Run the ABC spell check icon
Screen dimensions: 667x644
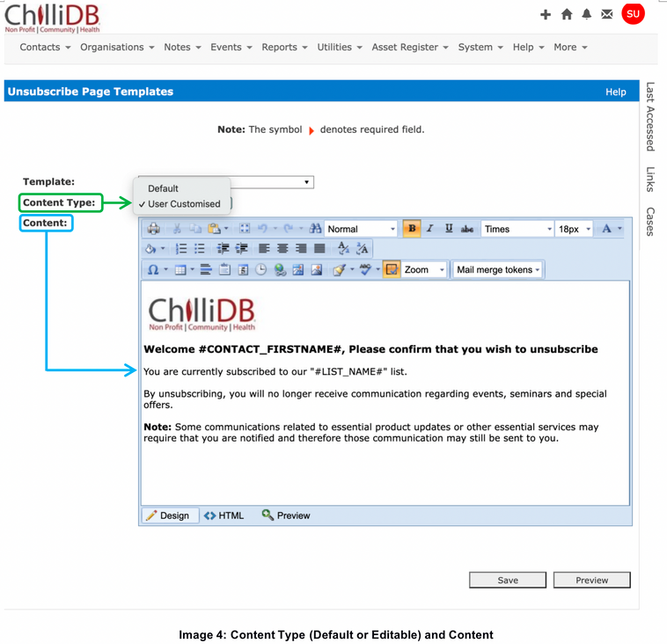(365, 269)
